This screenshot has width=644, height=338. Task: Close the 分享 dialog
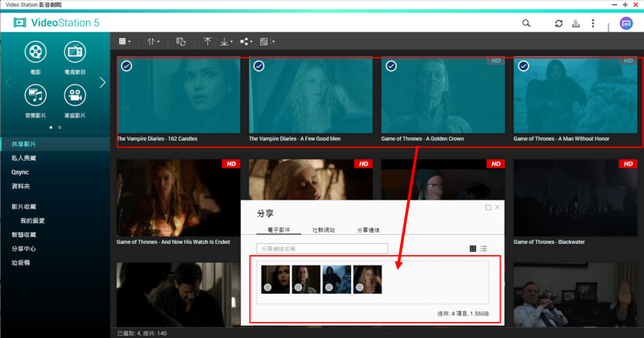click(497, 207)
